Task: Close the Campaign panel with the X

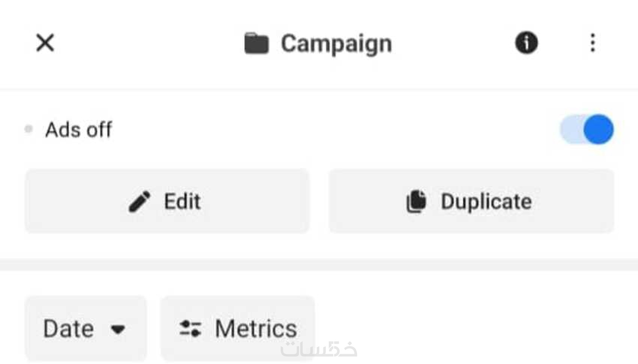Action: [45, 42]
